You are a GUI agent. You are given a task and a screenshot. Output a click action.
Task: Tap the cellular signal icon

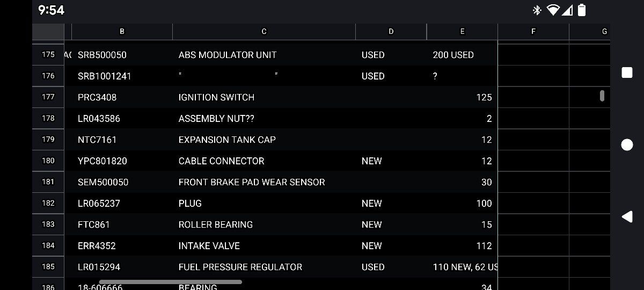(568, 10)
